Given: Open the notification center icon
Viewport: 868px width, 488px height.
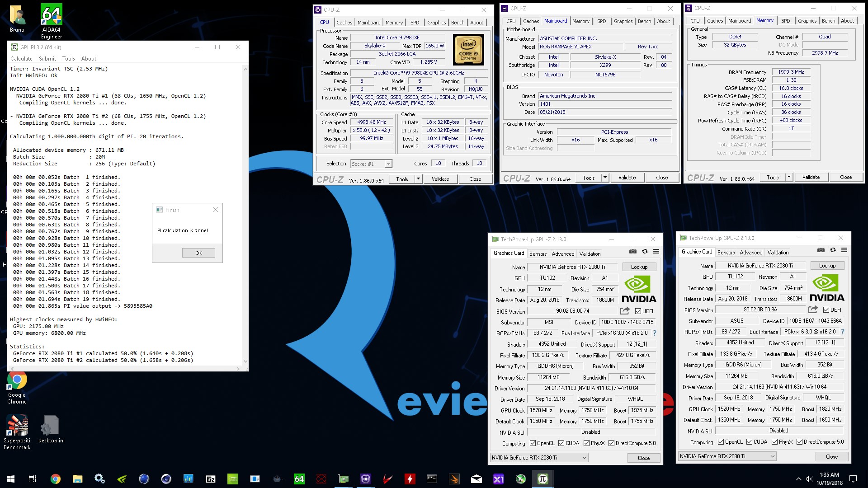Looking at the screenshot, I should click(x=853, y=479).
